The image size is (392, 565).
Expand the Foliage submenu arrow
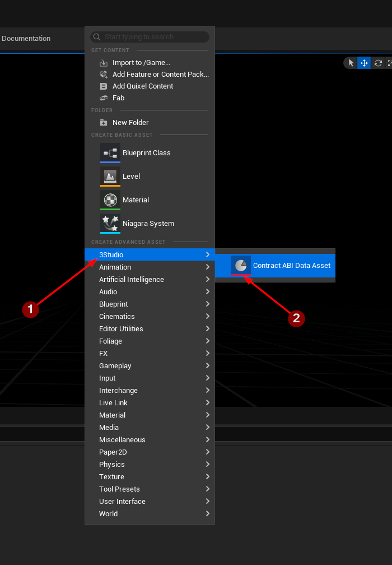(x=208, y=341)
